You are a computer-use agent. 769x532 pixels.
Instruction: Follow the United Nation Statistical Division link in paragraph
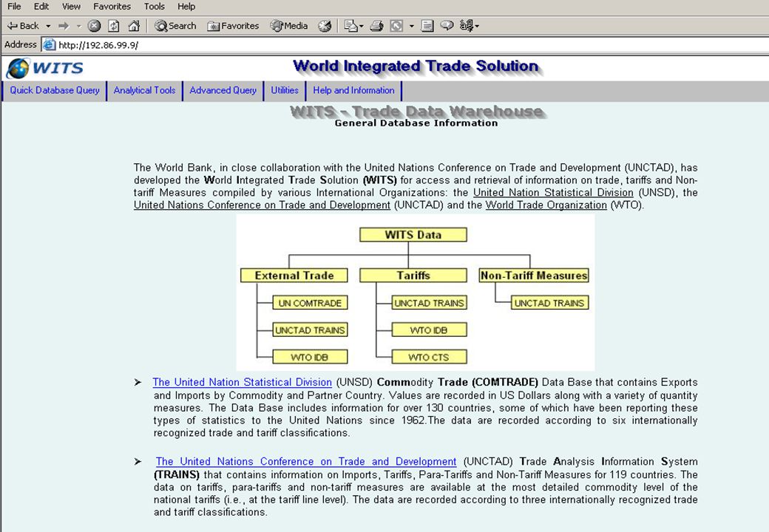point(553,193)
